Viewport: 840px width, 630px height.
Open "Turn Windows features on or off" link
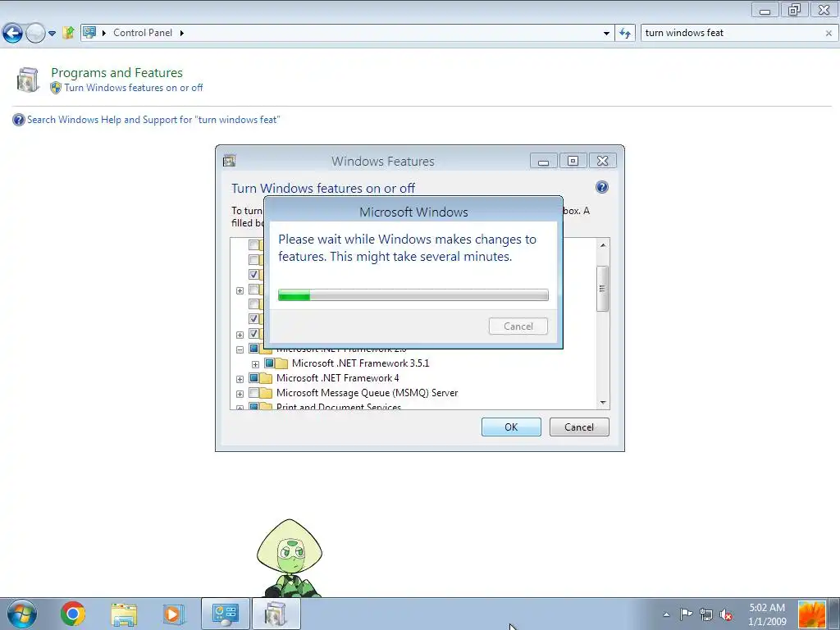pos(134,88)
